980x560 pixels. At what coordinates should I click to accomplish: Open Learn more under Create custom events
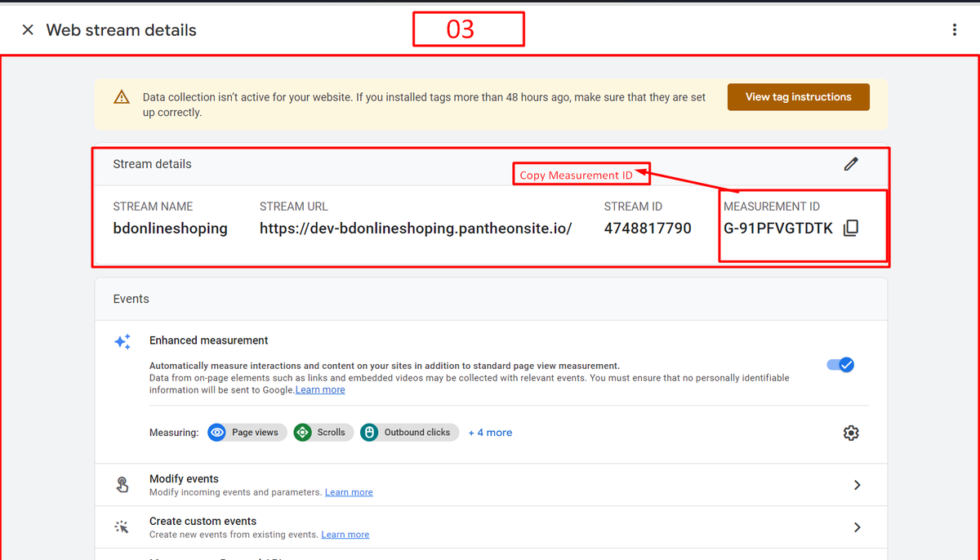[345, 535]
